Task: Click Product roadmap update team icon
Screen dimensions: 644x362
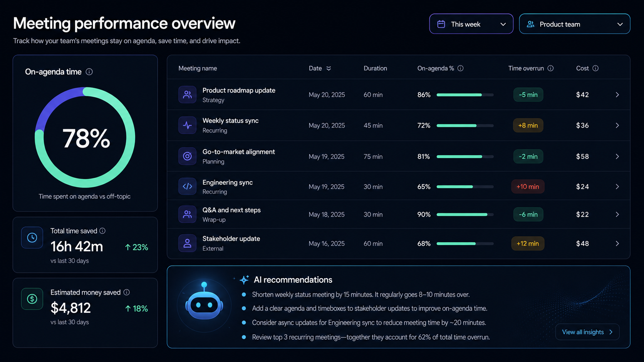Action: click(x=187, y=95)
